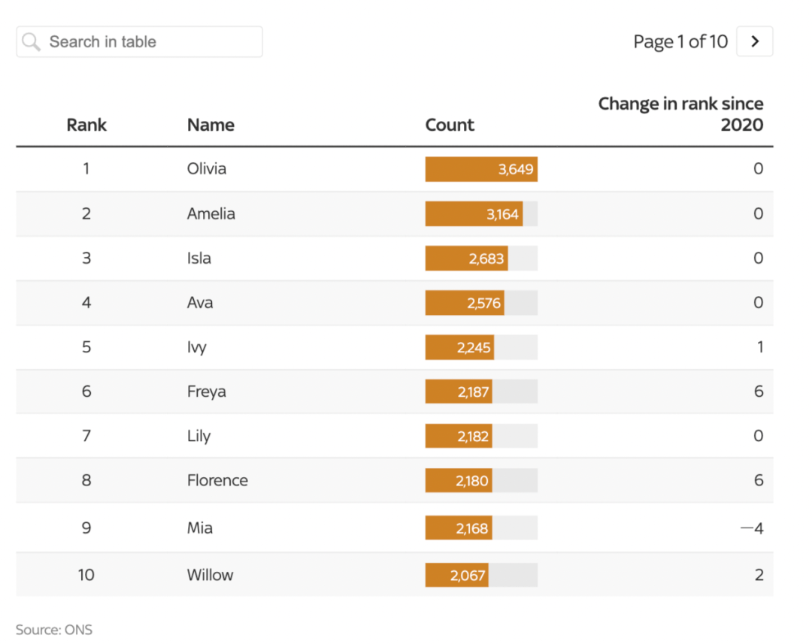Sort by Change in rank since 2020

(x=680, y=114)
